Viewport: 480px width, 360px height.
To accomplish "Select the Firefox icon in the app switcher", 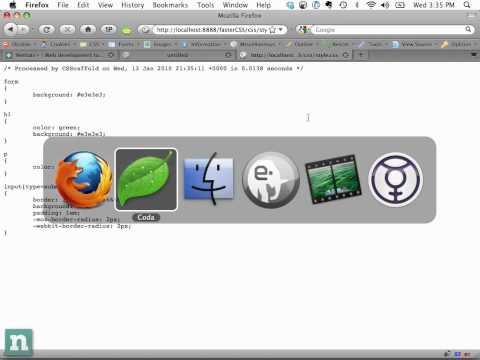I will click(84, 180).
